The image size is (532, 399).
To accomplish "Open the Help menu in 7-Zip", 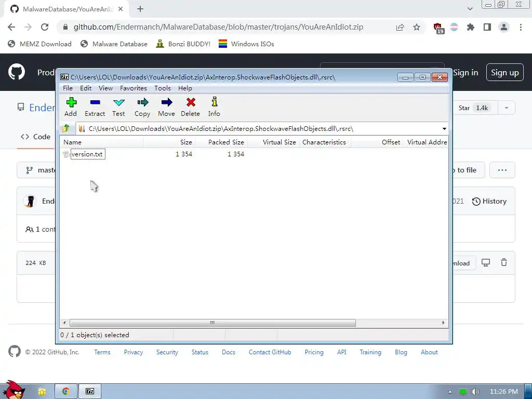I will 185,88.
